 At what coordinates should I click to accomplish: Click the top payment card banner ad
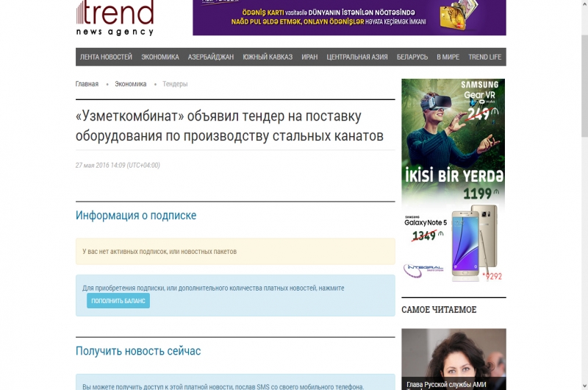(349, 17)
